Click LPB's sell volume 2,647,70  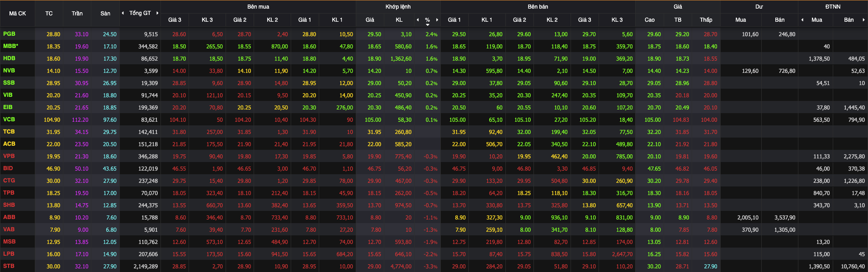pos(622,254)
